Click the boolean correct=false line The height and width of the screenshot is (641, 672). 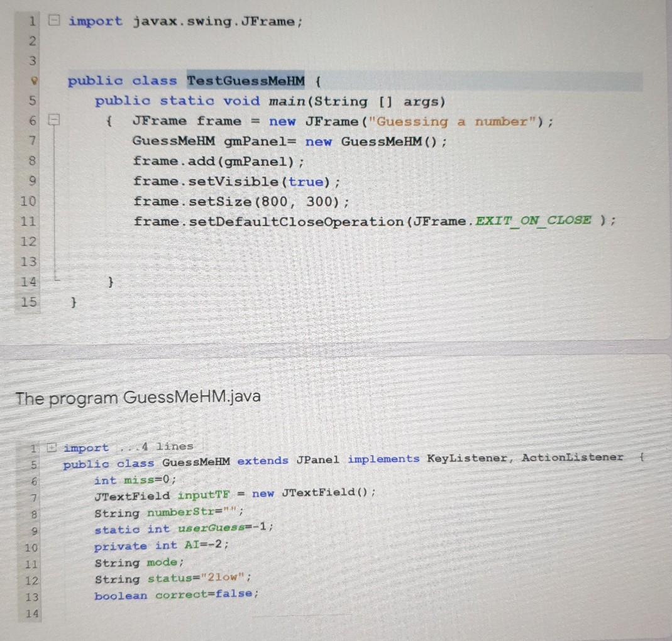177,594
